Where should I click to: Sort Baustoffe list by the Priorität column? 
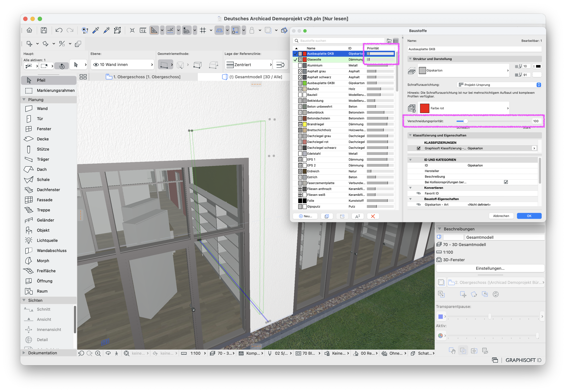[373, 48]
